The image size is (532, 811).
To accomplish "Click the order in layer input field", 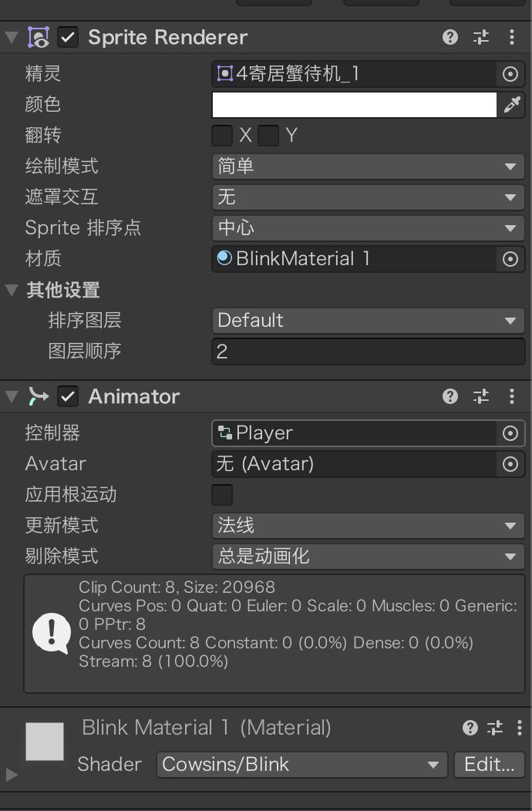I will point(368,352).
